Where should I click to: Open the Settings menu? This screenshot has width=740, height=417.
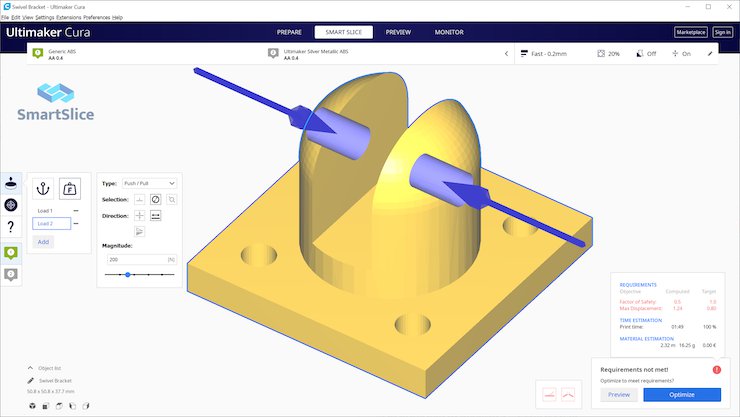[45, 17]
